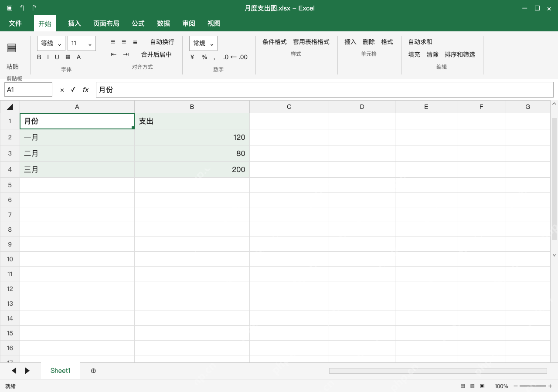This screenshot has width=558, height=392.
Task: Switch to the 数据 ribbon tab
Action: (x=163, y=24)
